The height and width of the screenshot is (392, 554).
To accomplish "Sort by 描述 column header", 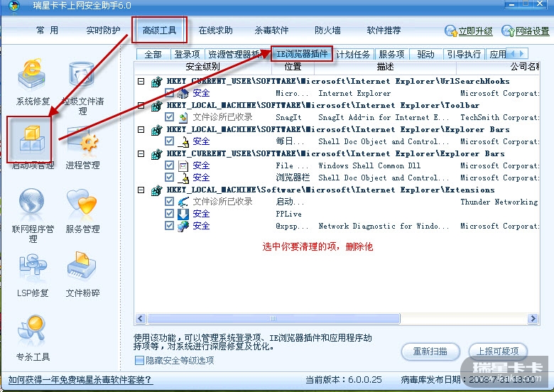I will [x=385, y=67].
